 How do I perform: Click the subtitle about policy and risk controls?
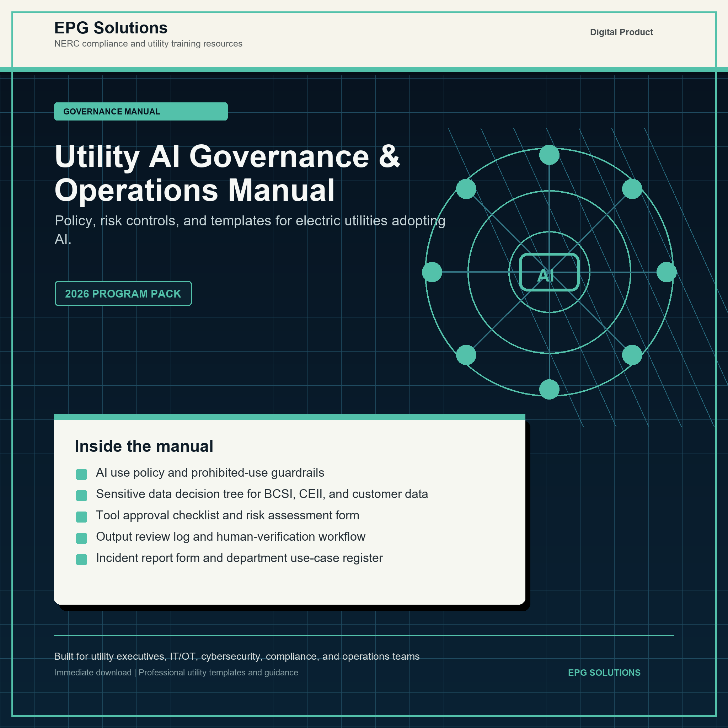[x=250, y=230]
